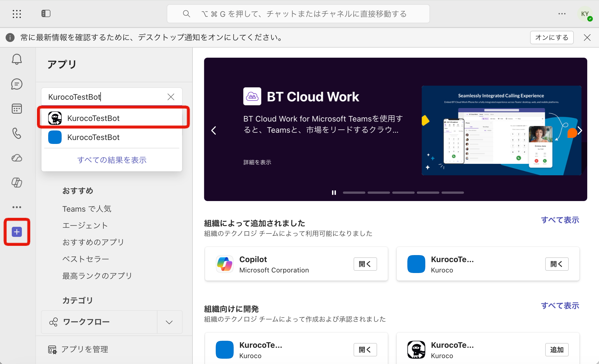Screen dimensions: 599x364
Task: Open KurocoTe... in 組織によって追加されました section
Action: coord(557,264)
